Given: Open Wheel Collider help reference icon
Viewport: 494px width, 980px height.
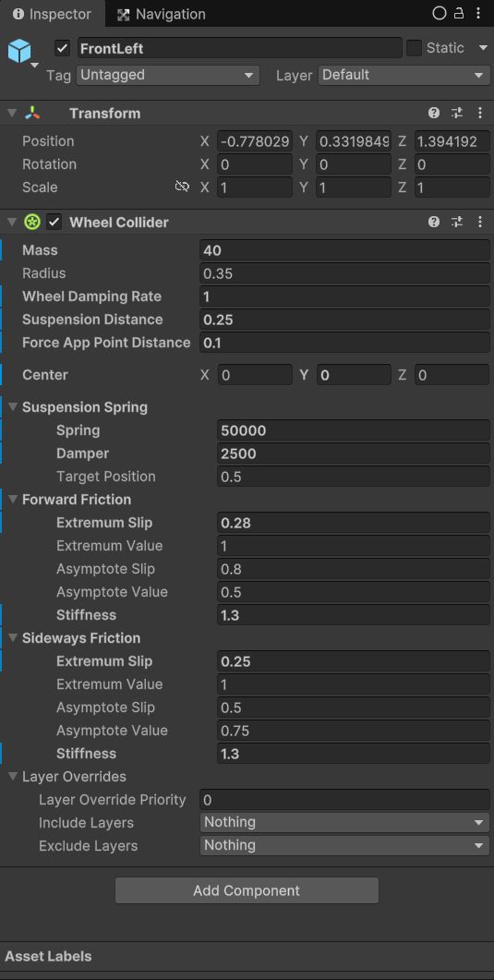Looking at the screenshot, I should pos(434,222).
